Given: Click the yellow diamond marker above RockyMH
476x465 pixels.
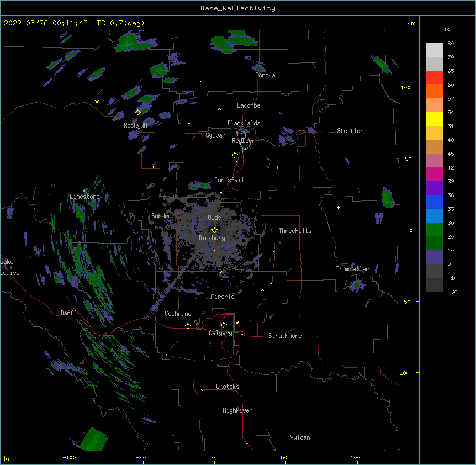Looking at the screenshot, I should (x=137, y=112).
